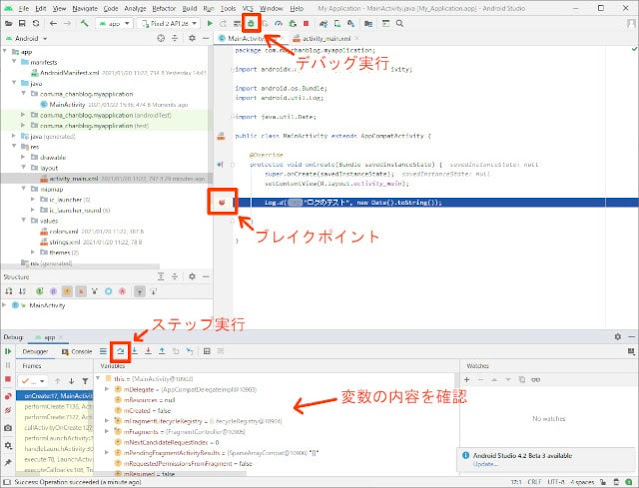
Task: Click the Step Over debugger button
Action: (x=121, y=351)
